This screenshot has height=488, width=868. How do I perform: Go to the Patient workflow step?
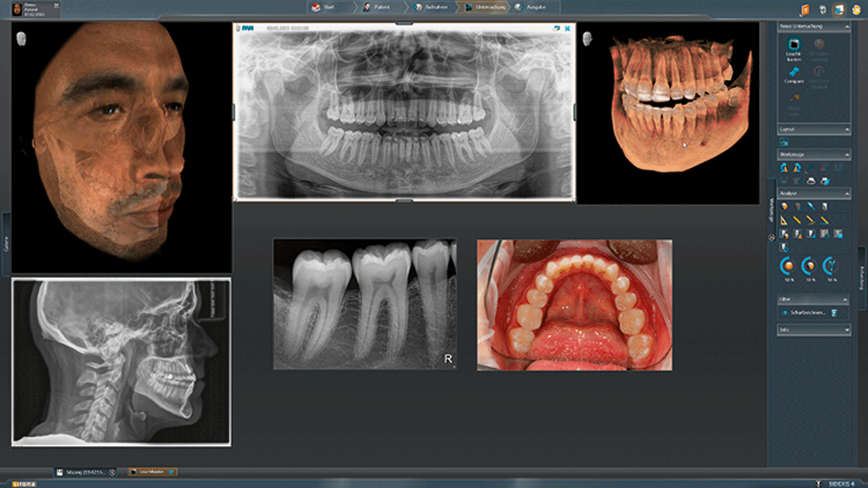[x=377, y=7]
